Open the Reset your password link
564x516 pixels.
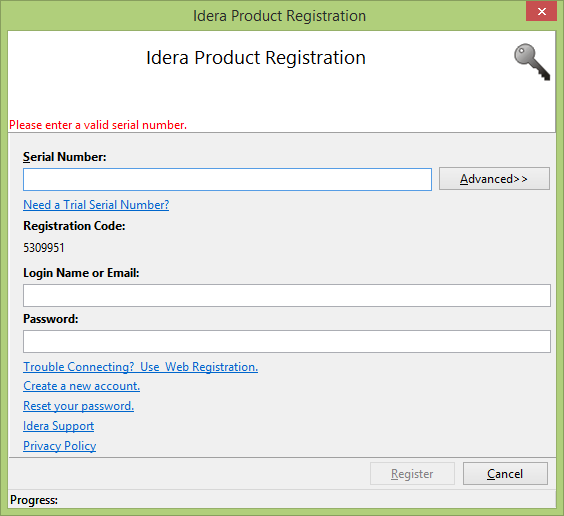point(78,406)
